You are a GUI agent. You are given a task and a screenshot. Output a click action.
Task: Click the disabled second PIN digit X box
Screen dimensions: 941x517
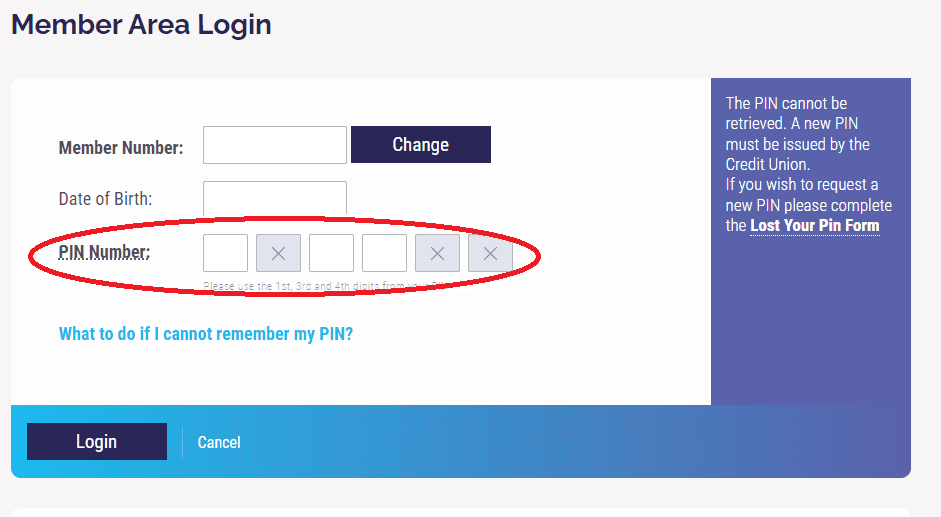pos(278,253)
